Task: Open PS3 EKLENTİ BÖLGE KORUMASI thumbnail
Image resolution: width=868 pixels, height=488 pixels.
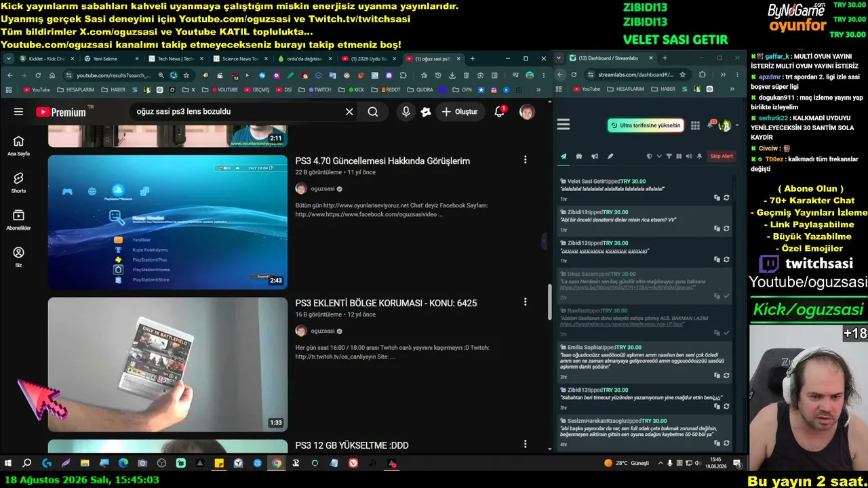Action: pyautogui.click(x=167, y=365)
